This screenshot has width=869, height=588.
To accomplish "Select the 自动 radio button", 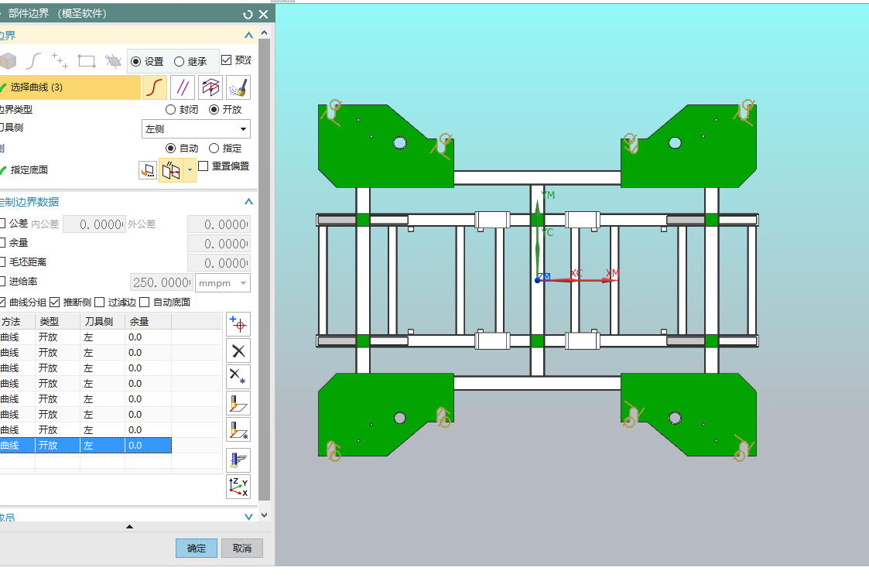I will [171, 149].
